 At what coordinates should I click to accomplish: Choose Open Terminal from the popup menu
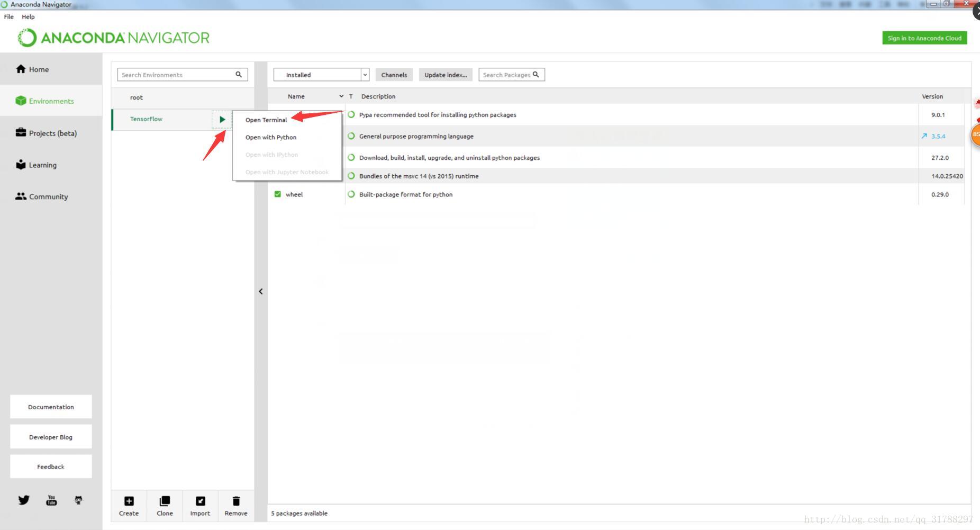(266, 120)
